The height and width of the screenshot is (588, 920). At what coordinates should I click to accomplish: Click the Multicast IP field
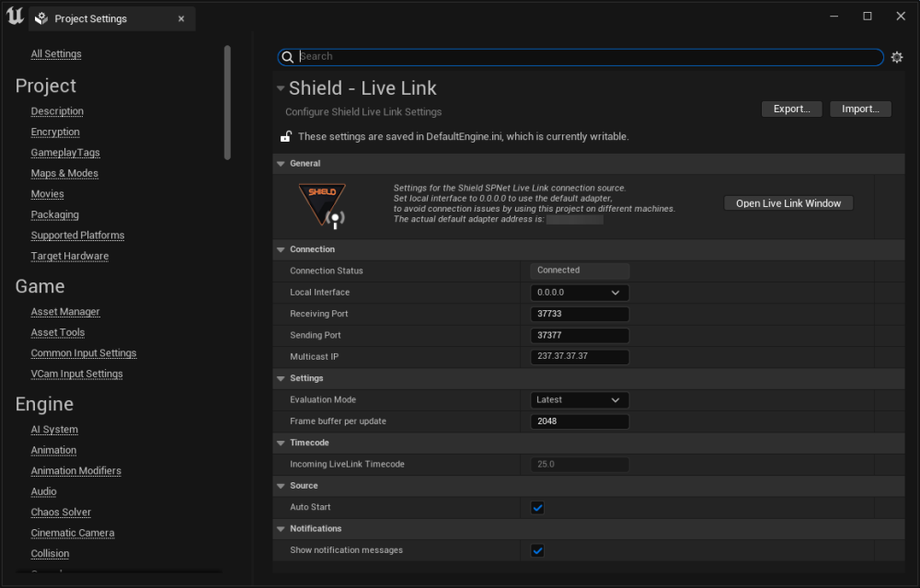(x=580, y=357)
